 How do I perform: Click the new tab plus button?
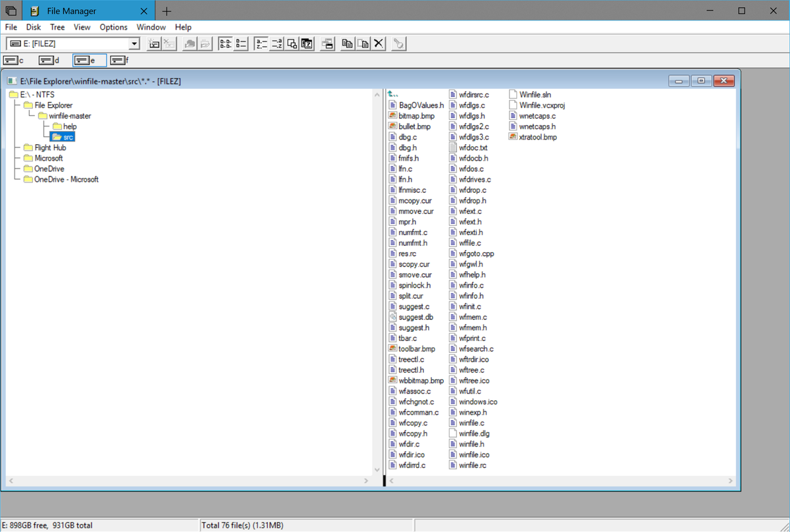pyautogui.click(x=167, y=11)
